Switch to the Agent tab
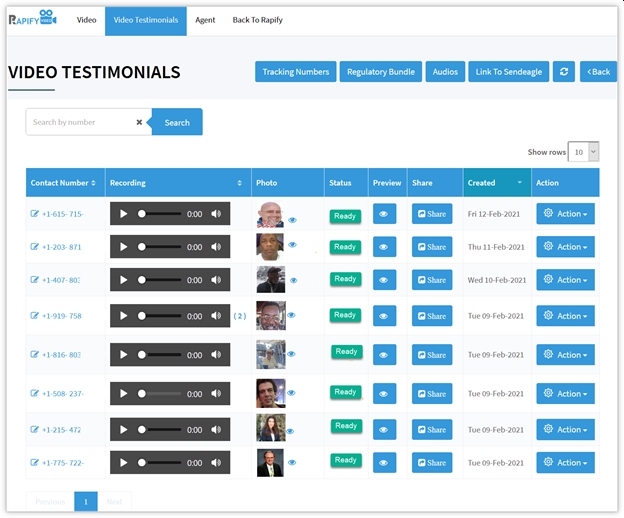The image size is (624, 518). pyautogui.click(x=205, y=20)
